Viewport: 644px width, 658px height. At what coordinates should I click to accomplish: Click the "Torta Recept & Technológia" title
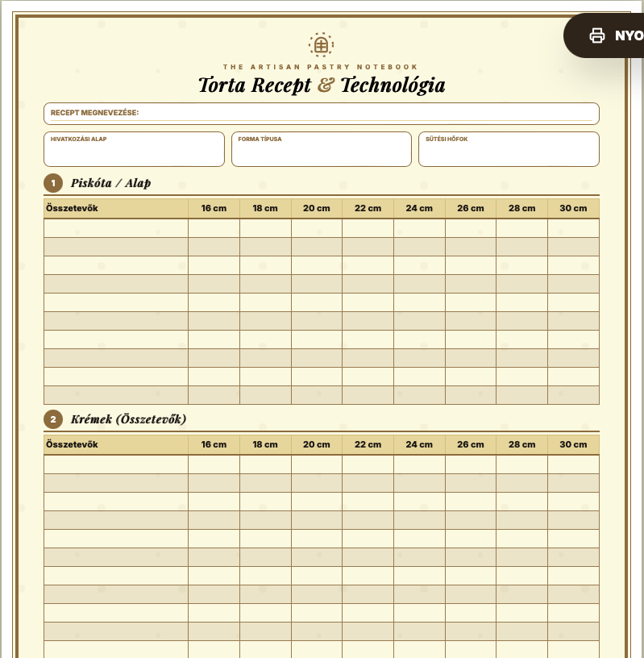[x=322, y=85]
